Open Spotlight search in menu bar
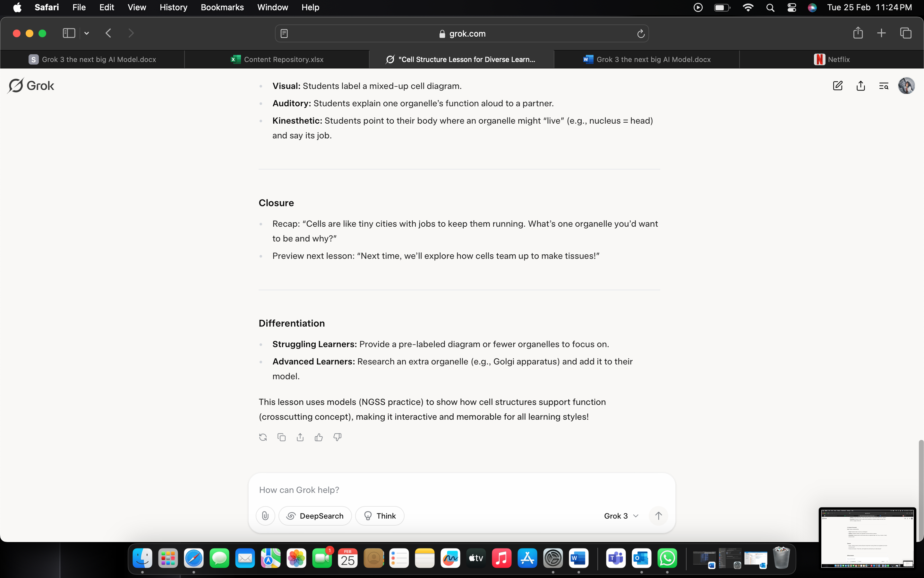924x578 pixels. click(770, 8)
